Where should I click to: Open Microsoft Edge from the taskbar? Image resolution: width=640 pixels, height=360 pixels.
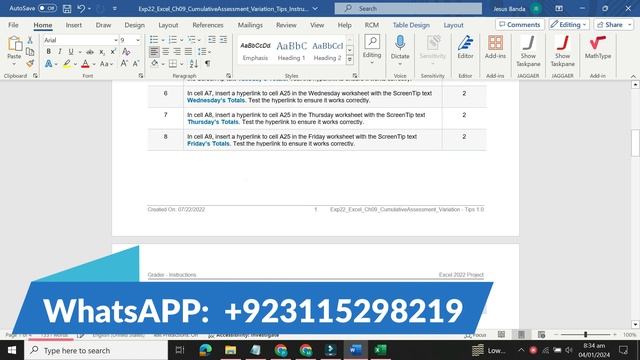(x=206, y=350)
